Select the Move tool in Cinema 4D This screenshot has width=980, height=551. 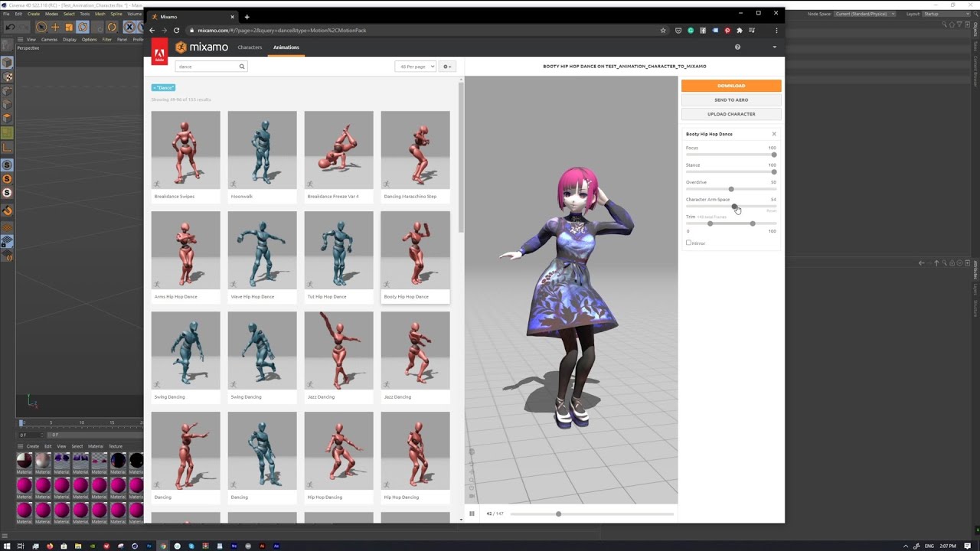pos(55,27)
